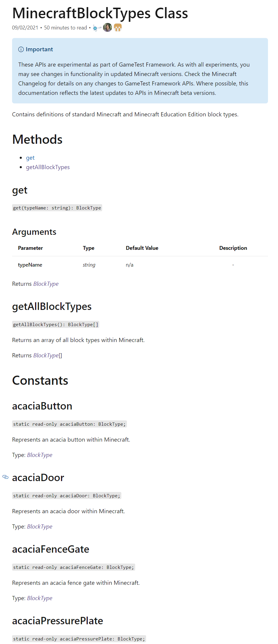Viewport: 278px width, 644px height.
Task: Click the typeName parameter table row
Action: point(140,265)
